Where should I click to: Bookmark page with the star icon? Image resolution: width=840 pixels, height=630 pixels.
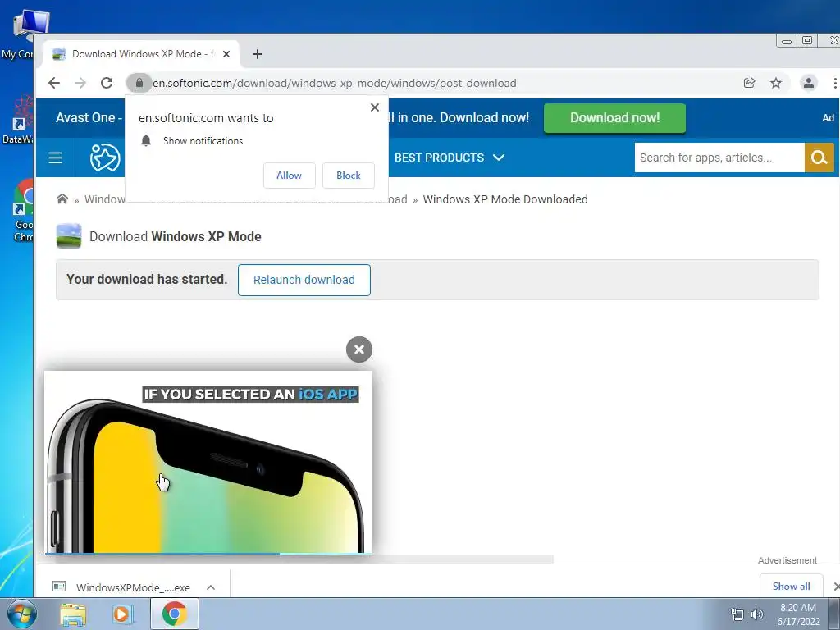coord(776,83)
